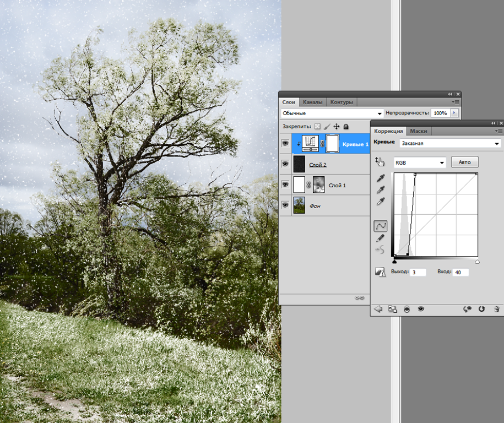
Task: Click the layer name Слой 1
Action: click(337, 186)
